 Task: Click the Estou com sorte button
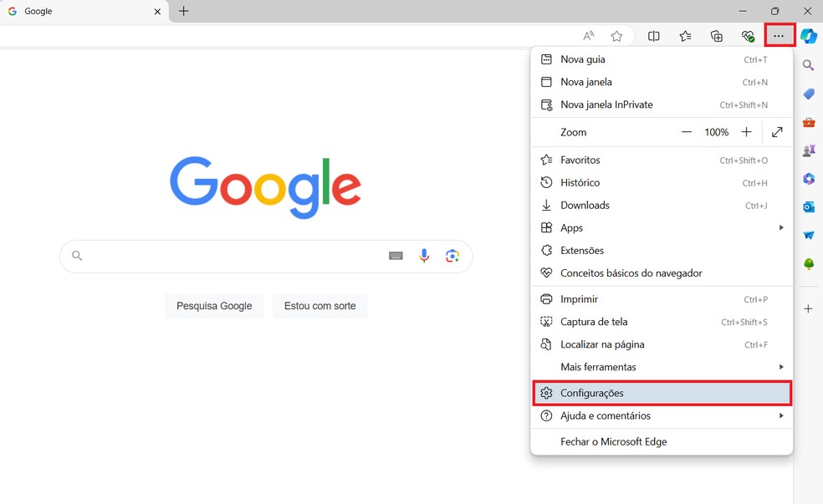(x=319, y=306)
